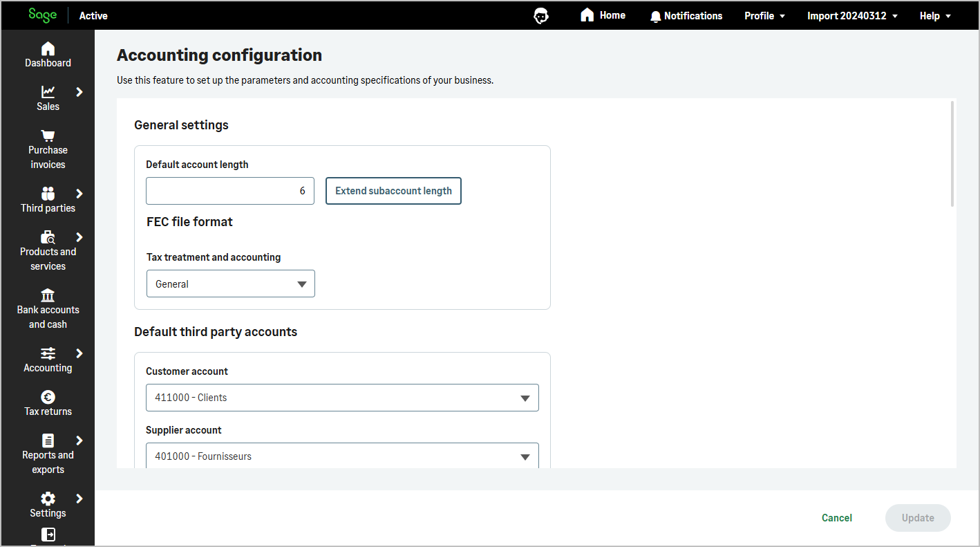The width and height of the screenshot is (980, 547).
Task: Click the Third parties people icon
Action: tap(48, 193)
